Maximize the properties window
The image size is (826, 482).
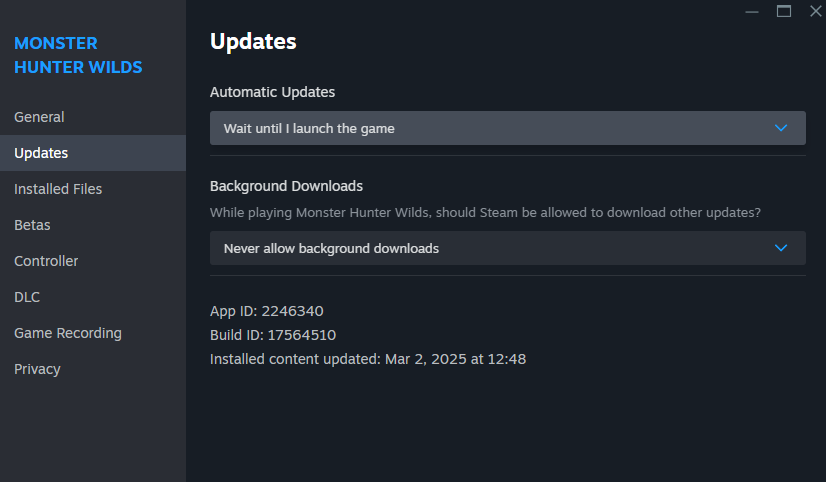(x=784, y=11)
